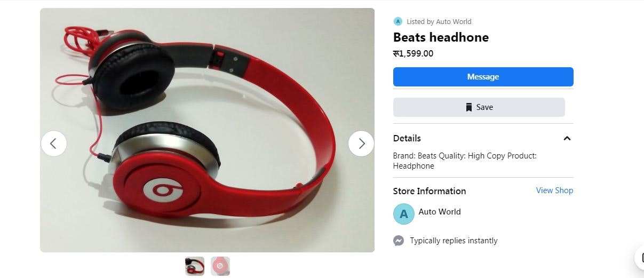Save this Beats headphone listing
Image resolution: width=644 pixels, height=278 pixels.
[479, 107]
